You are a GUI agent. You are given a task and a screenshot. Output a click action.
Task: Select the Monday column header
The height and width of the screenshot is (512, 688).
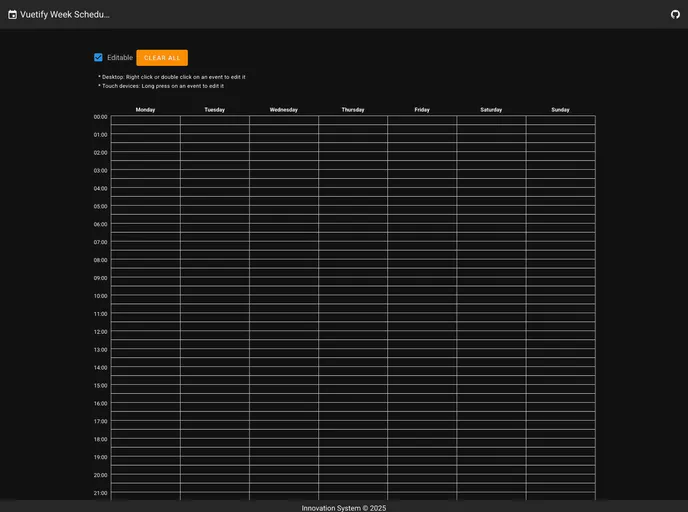pos(145,110)
